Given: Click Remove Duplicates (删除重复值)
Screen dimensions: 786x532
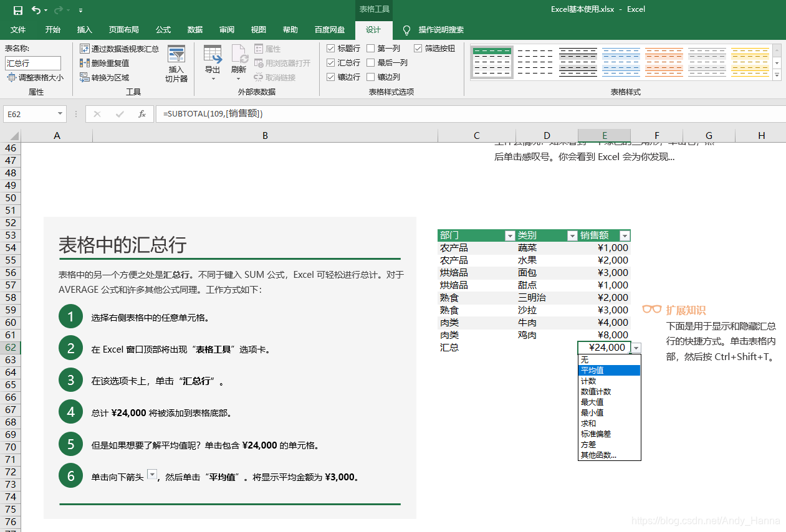Looking at the screenshot, I should tap(105, 63).
